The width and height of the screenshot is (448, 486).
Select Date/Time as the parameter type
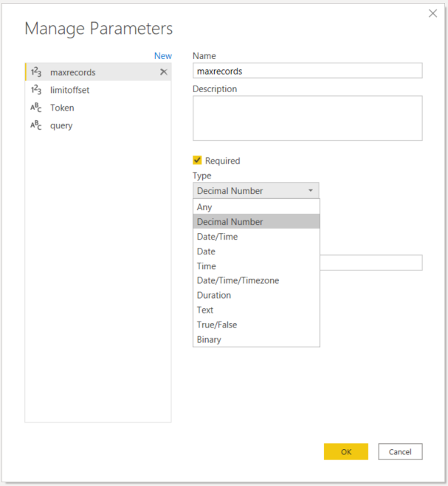click(x=256, y=237)
